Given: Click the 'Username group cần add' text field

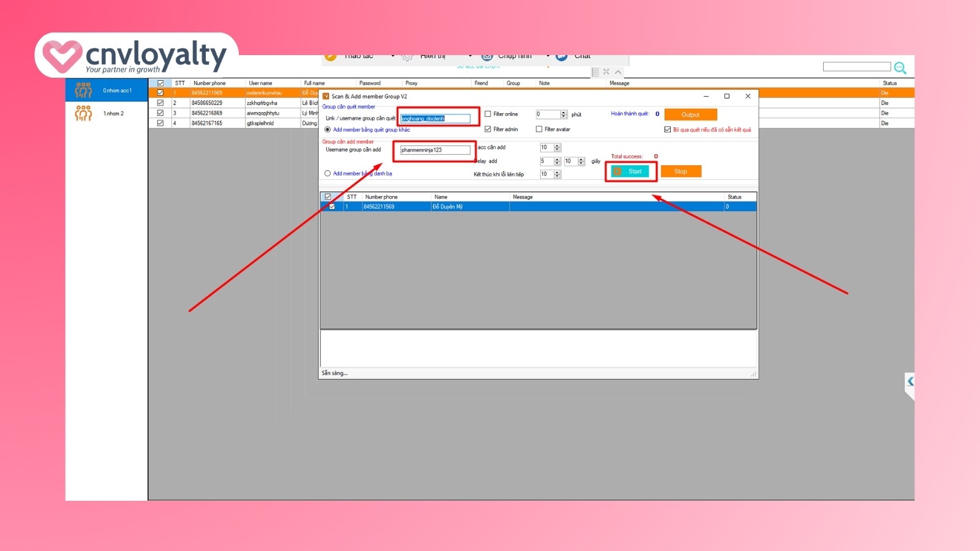Looking at the screenshot, I should click(x=435, y=150).
